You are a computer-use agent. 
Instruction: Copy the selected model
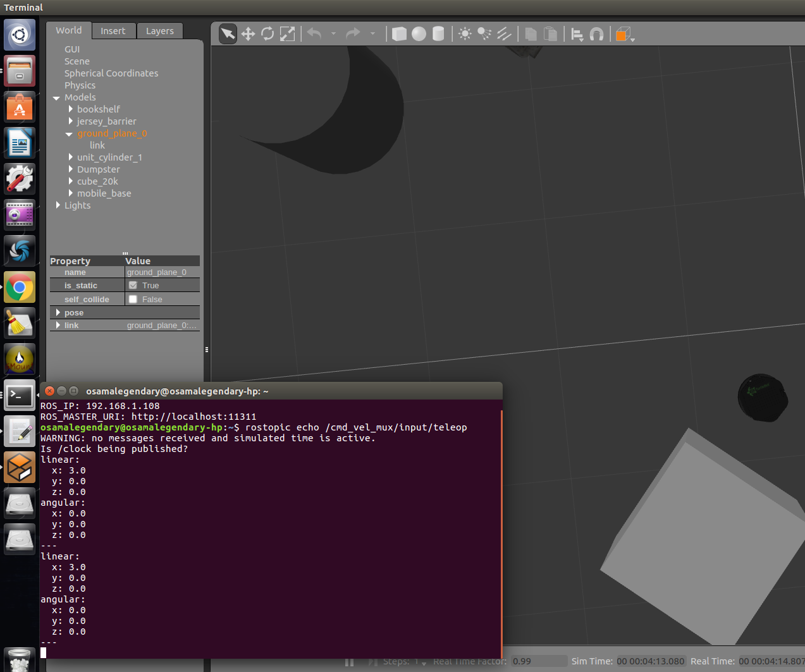[531, 34]
